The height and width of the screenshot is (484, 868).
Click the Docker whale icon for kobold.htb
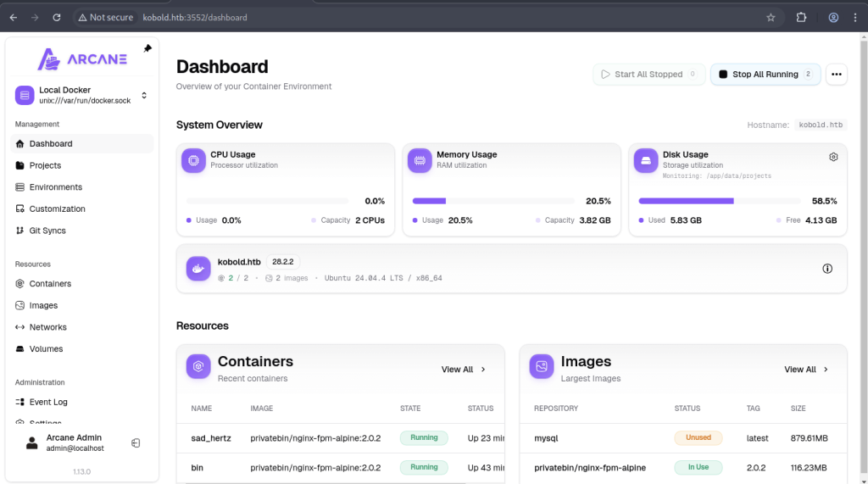click(x=198, y=269)
